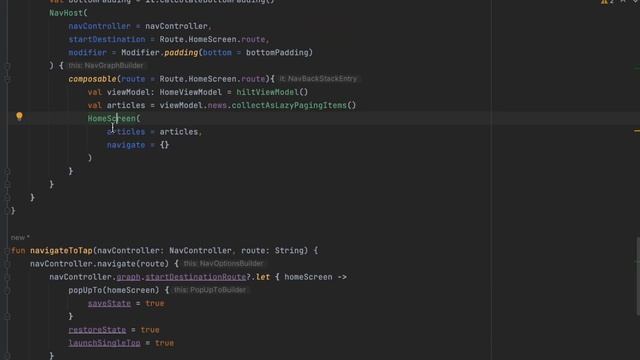The height and width of the screenshot is (360, 640).
Task: Click the 'let' call after startDestinationRoute
Action: pyautogui.click(x=263, y=277)
